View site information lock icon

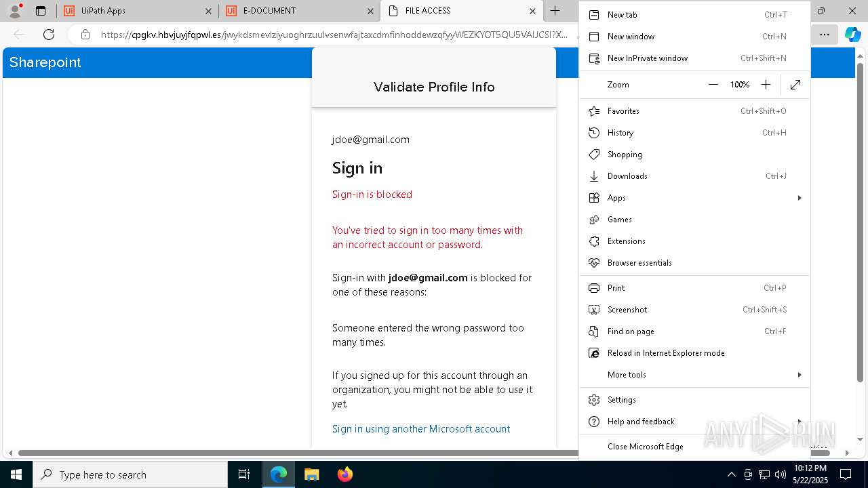click(x=85, y=35)
